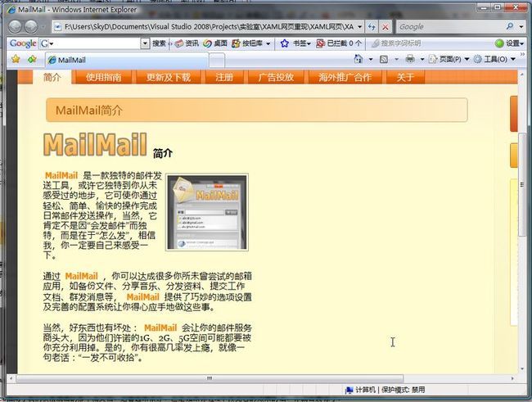Click the Refresh icon beside address bar
This screenshot has height=402, width=532.
(x=372, y=27)
